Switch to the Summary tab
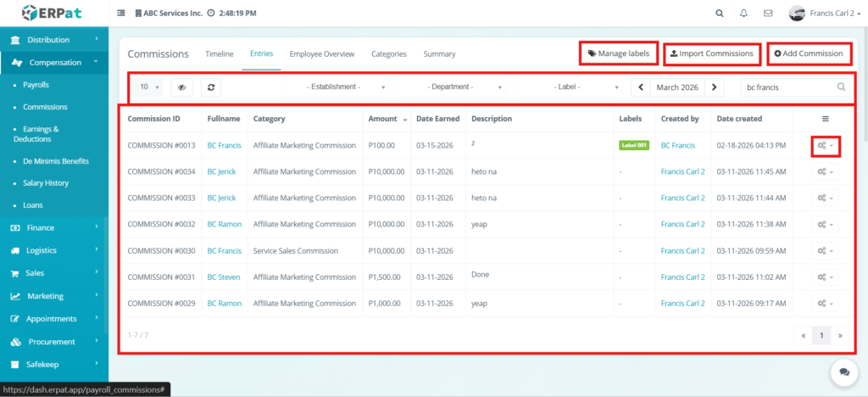868x397 pixels. click(439, 53)
